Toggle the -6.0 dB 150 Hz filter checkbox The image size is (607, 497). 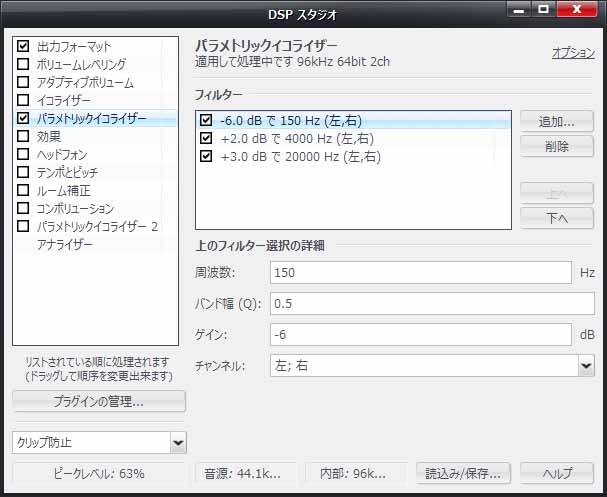pyautogui.click(x=206, y=120)
